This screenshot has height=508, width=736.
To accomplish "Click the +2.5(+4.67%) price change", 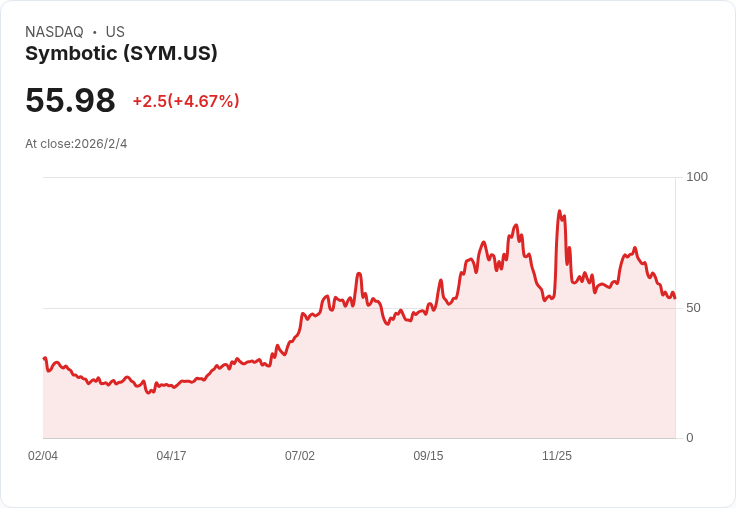I will [186, 101].
